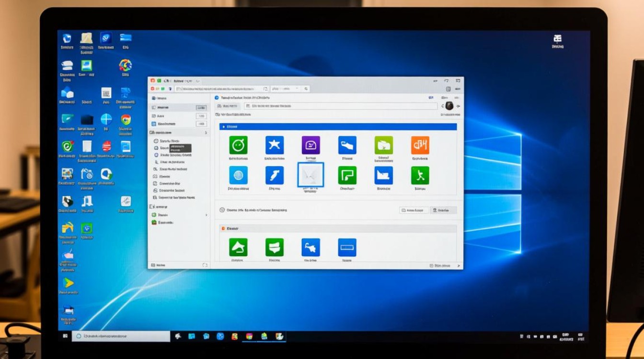Click the address bar in the window toolbar

[221, 89]
